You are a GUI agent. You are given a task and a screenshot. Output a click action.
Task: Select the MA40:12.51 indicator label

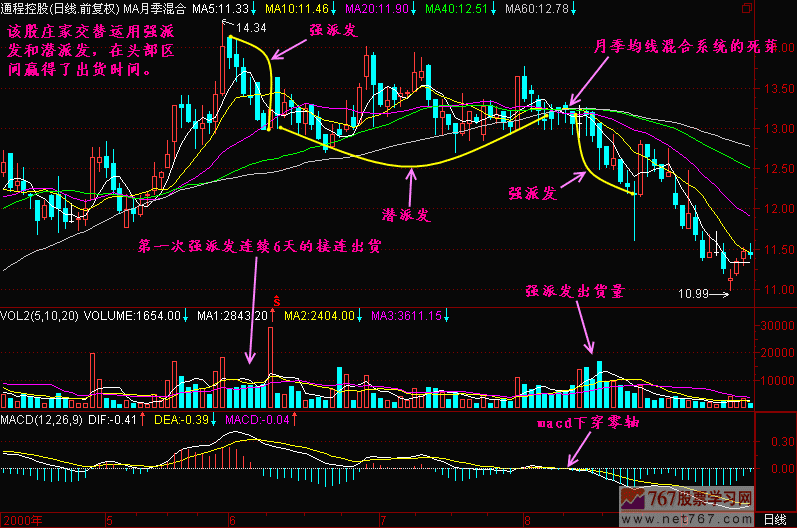(462, 9)
